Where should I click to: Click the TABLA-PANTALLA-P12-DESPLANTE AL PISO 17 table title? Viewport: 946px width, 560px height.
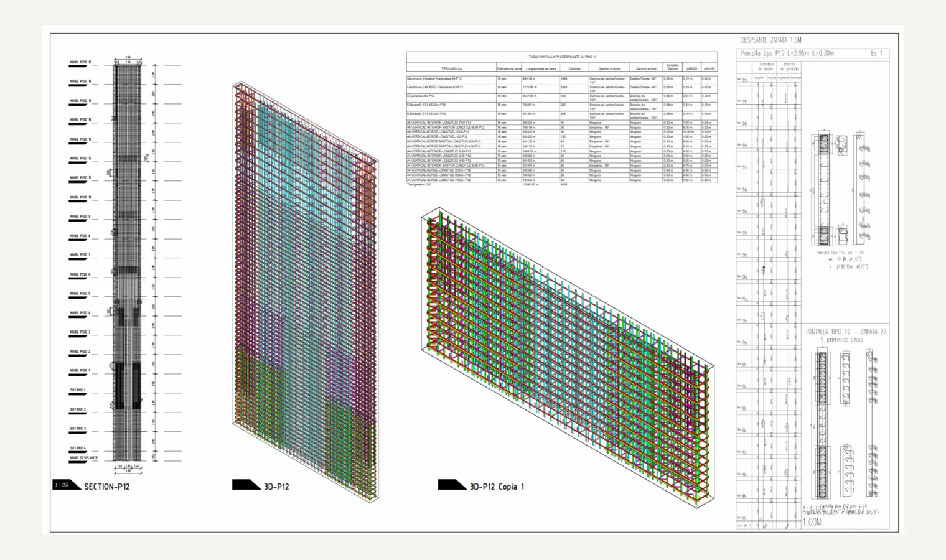tap(562, 57)
